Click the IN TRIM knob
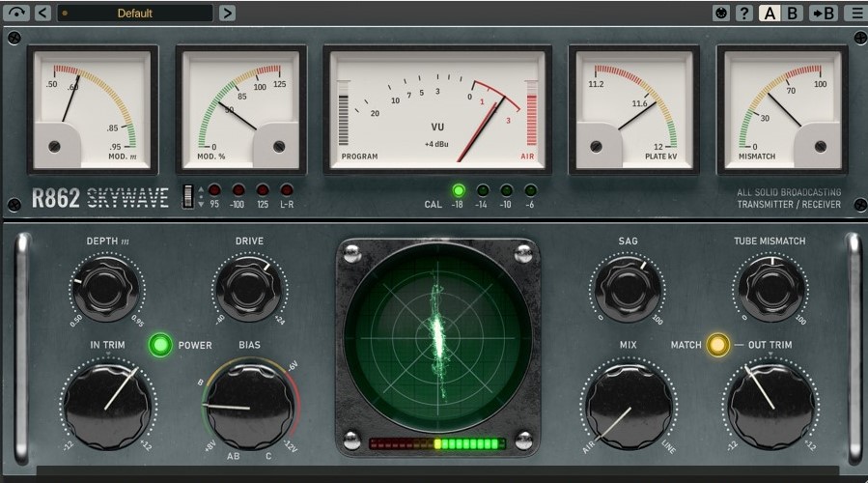Viewport: 868px width, 483px height. point(108,406)
